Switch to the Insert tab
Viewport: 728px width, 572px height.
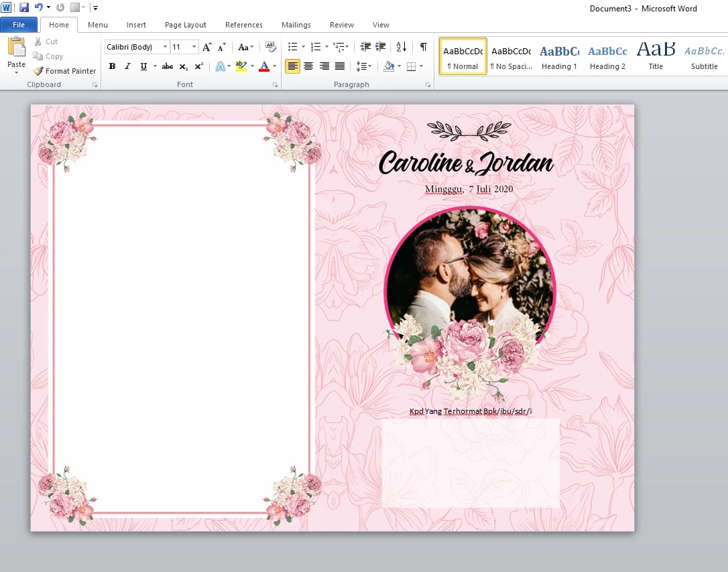(136, 25)
